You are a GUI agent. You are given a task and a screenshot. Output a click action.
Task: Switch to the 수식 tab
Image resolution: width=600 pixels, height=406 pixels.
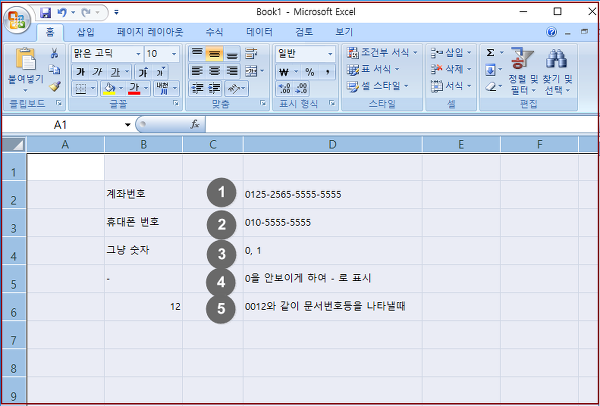point(214,32)
